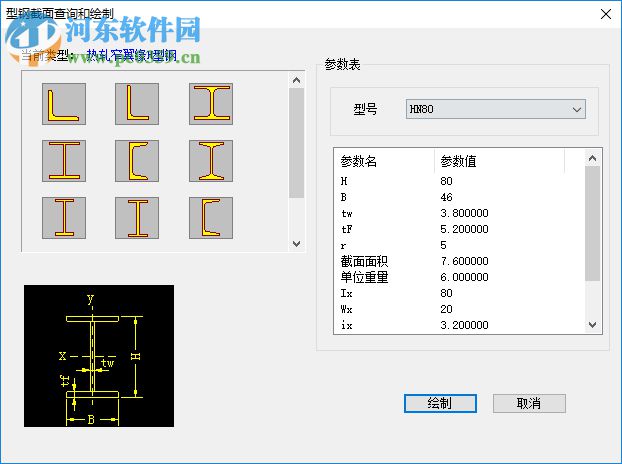
Task: Choose the tapered-flange I-beam icon in middle row
Action: tap(211, 161)
